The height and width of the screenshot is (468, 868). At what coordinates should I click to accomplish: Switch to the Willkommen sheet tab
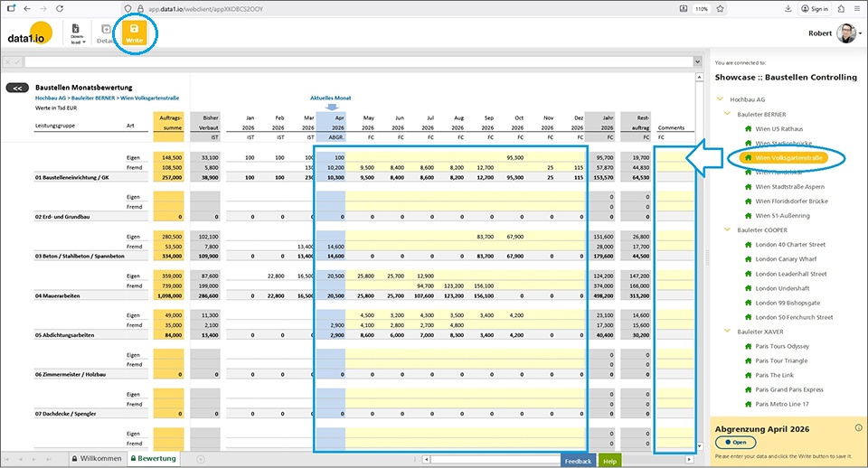point(95,458)
